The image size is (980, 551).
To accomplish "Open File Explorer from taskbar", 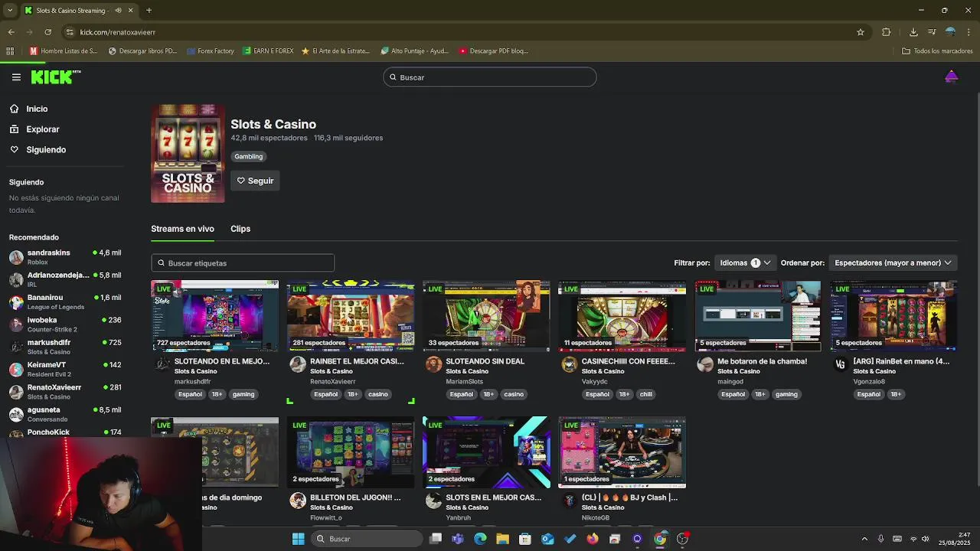I will pyautogui.click(x=502, y=539).
